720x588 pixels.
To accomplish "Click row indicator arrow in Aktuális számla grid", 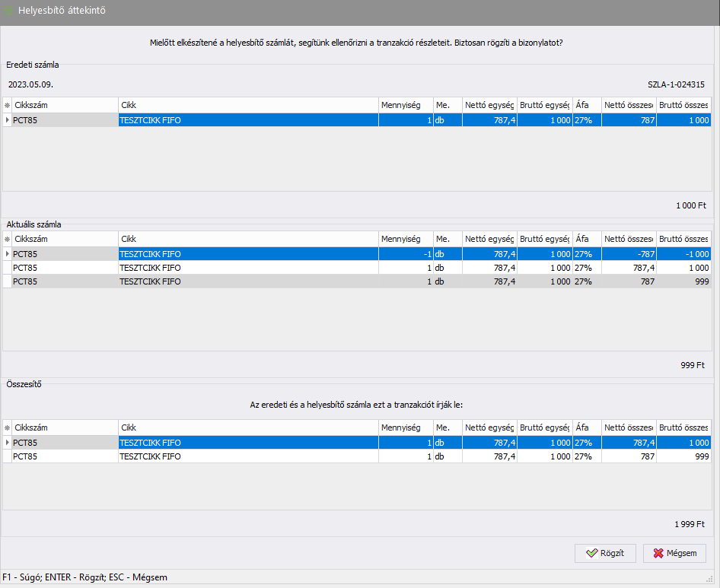I will (8, 254).
